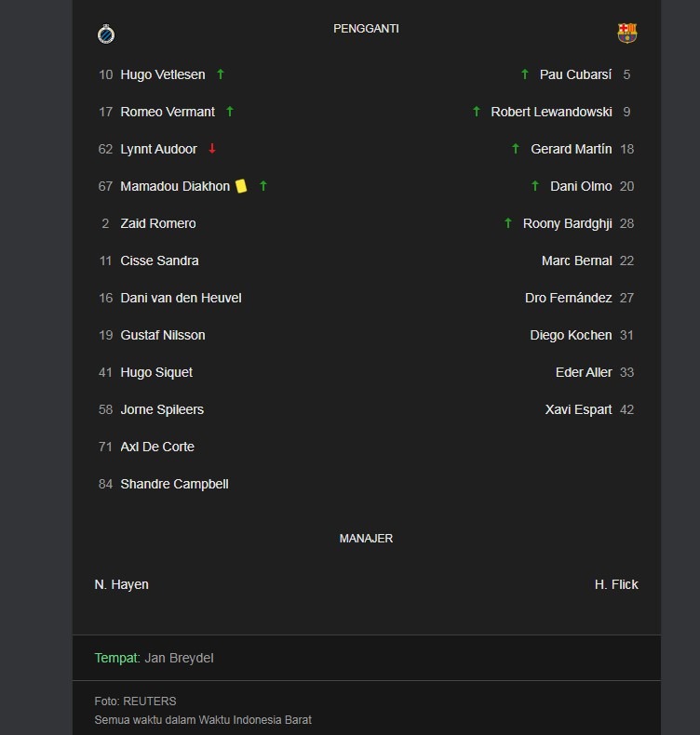The height and width of the screenshot is (735, 700).
Task: Click green substitution arrow beside Hugo Vetlesen
Action: 221,74
